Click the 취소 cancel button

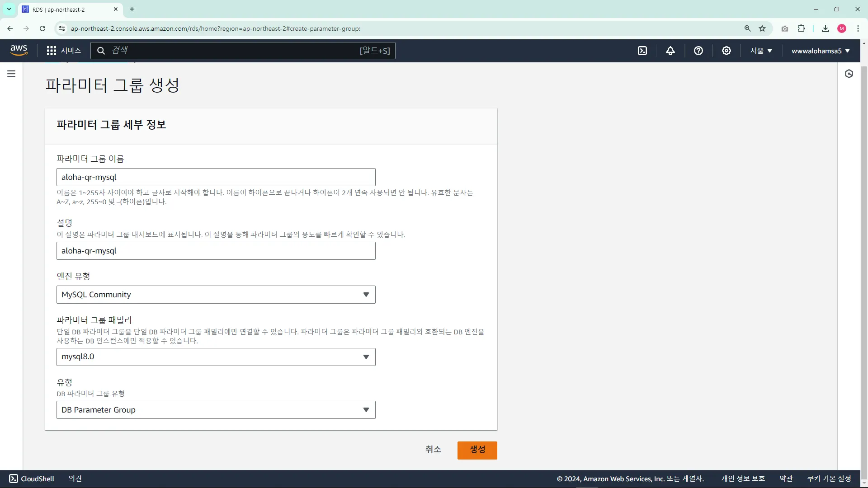tap(433, 450)
